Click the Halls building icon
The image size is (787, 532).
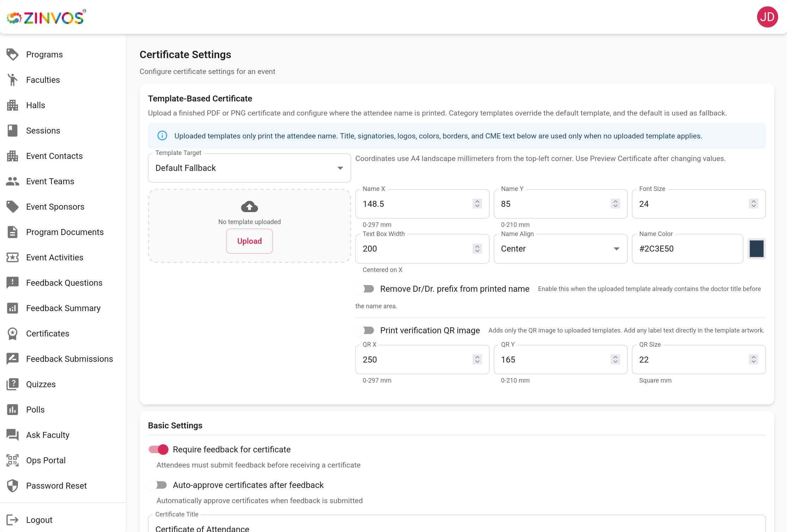13,105
